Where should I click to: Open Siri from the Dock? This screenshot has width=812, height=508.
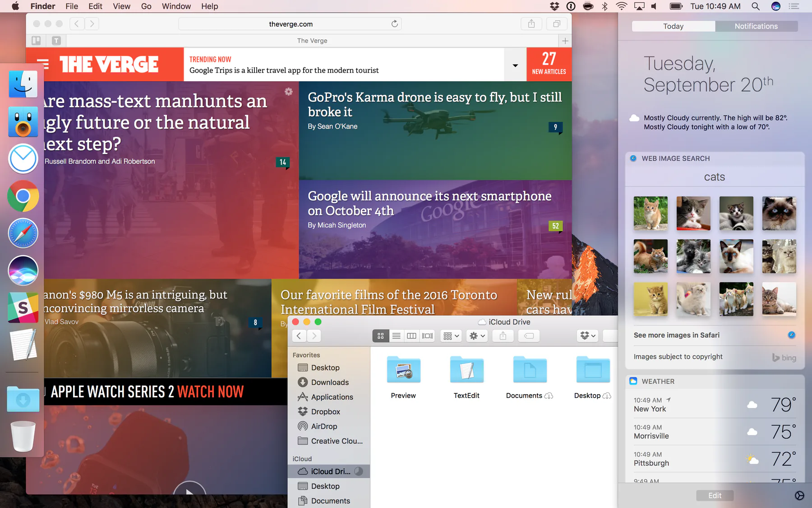(23, 270)
